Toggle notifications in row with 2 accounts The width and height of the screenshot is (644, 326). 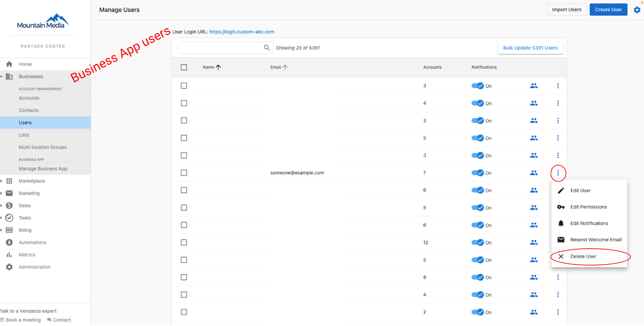(477, 312)
